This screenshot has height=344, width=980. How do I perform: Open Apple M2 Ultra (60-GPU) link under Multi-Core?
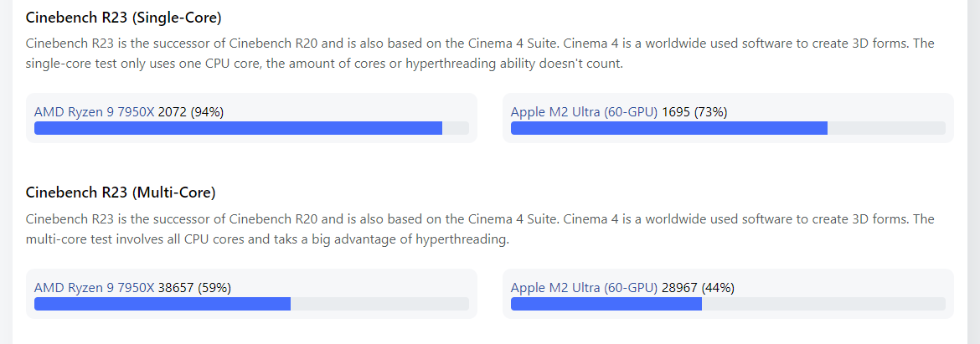click(585, 288)
